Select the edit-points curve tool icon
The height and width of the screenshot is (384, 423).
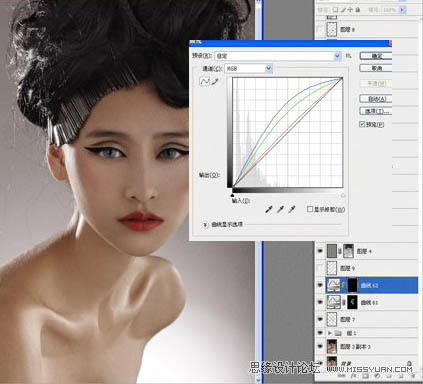tap(204, 81)
